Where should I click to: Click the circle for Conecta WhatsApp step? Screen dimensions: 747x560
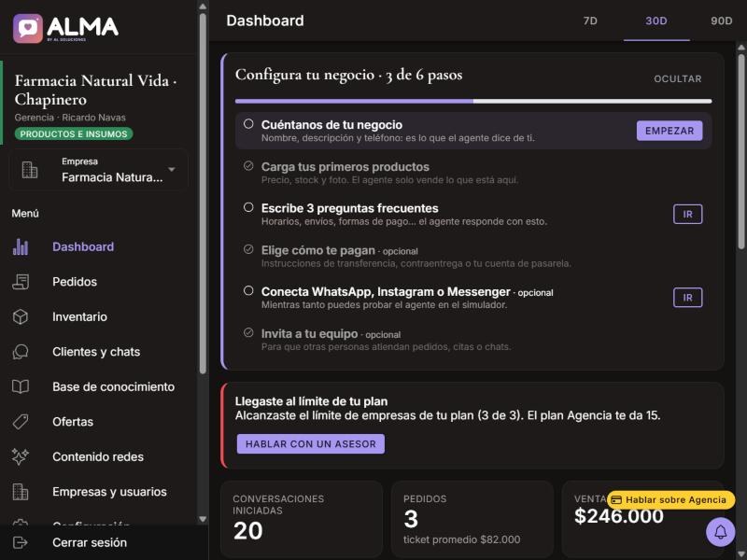(x=248, y=290)
